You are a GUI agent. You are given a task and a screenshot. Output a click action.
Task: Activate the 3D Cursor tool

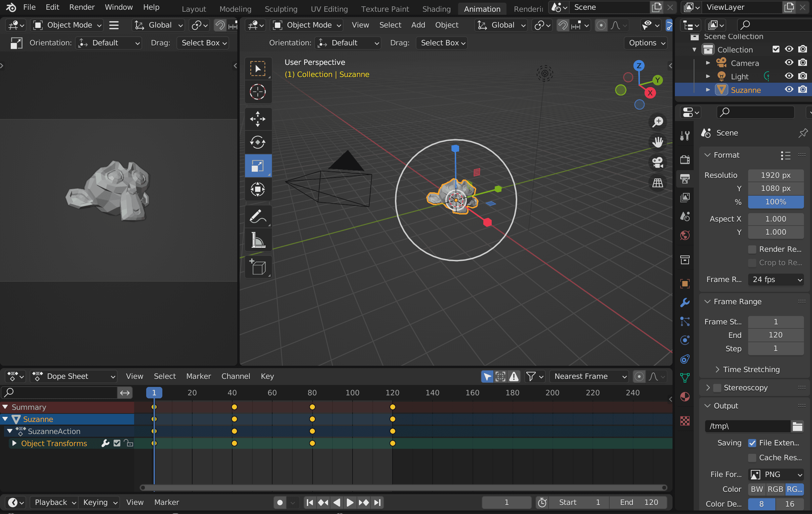pyautogui.click(x=258, y=92)
